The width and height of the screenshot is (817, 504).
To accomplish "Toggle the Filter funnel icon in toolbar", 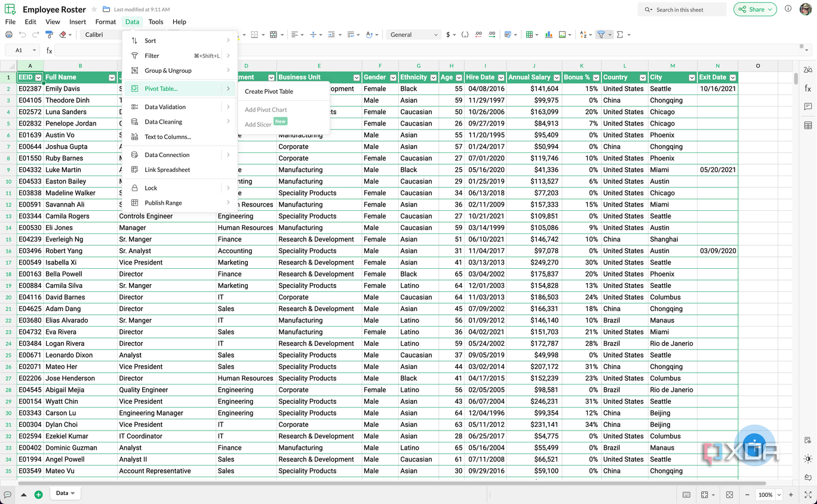I will point(602,35).
